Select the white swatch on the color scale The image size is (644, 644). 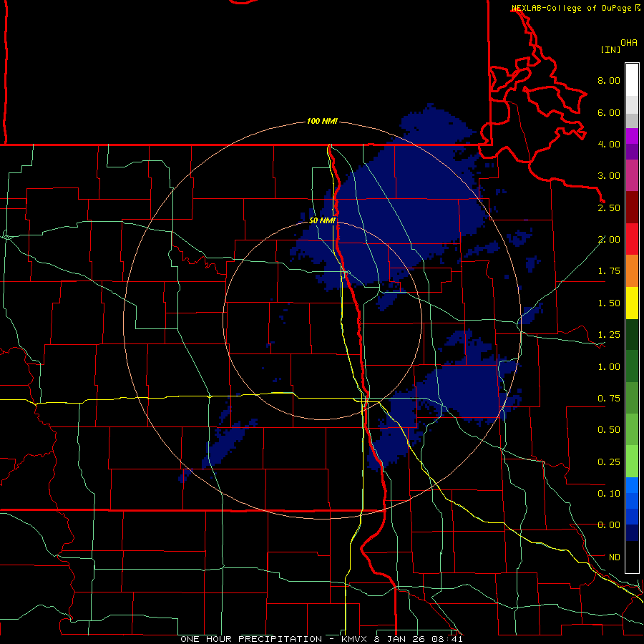coord(632,80)
